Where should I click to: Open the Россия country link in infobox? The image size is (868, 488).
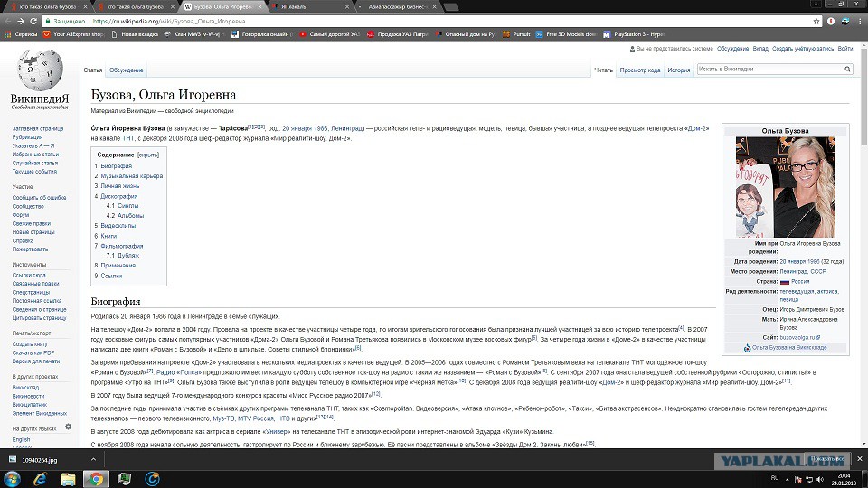800,282
